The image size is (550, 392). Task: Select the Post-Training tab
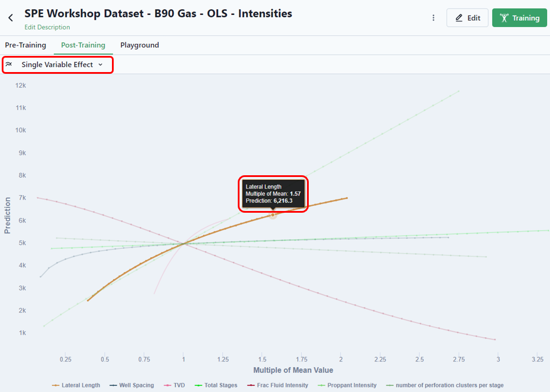[x=83, y=45]
